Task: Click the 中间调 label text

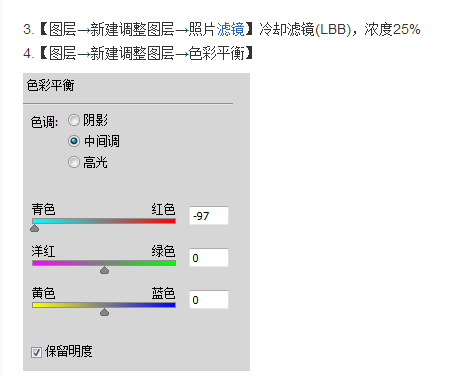Action: click(x=102, y=141)
